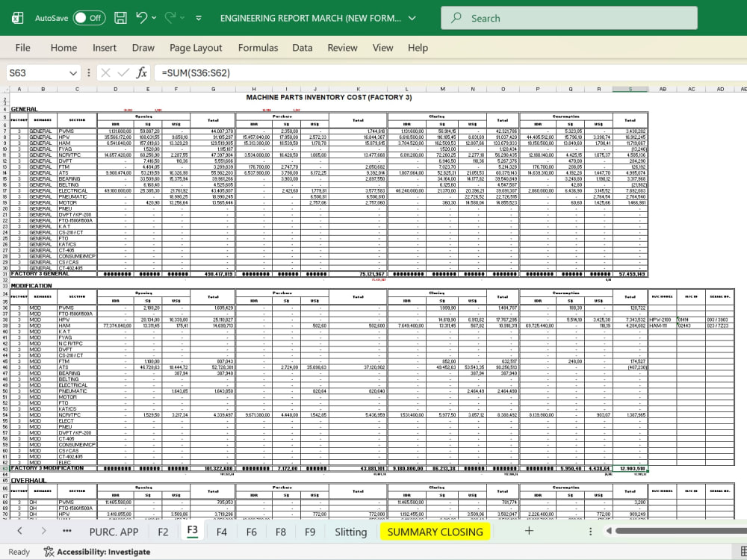The image size is (747, 560).
Task: Click the Excel app logo icon
Action: (x=18, y=18)
